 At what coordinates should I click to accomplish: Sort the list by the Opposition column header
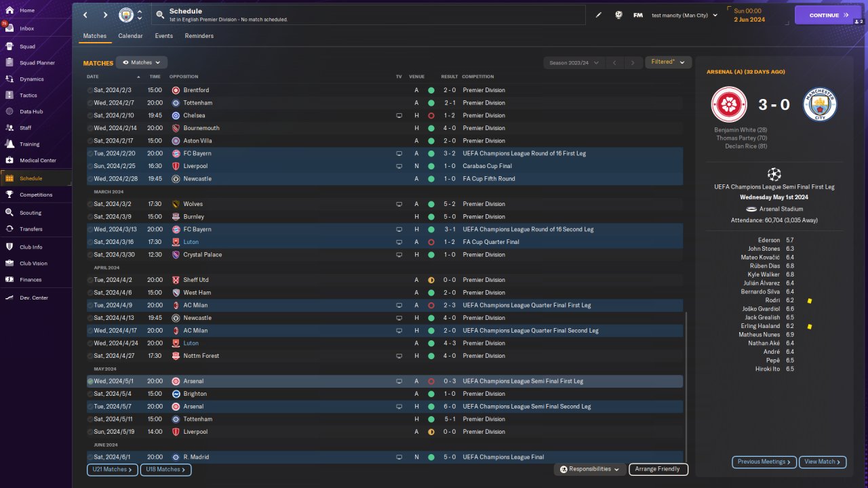(184, 77)
